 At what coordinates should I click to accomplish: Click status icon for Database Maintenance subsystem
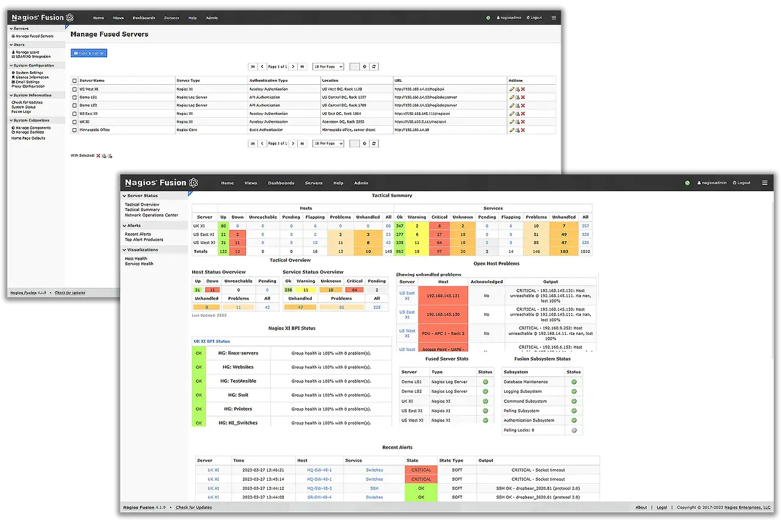574,382
